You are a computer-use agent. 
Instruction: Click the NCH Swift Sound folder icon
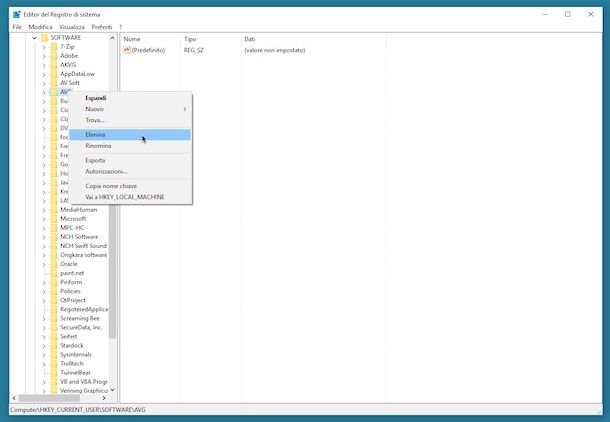[x=54, y=246]
